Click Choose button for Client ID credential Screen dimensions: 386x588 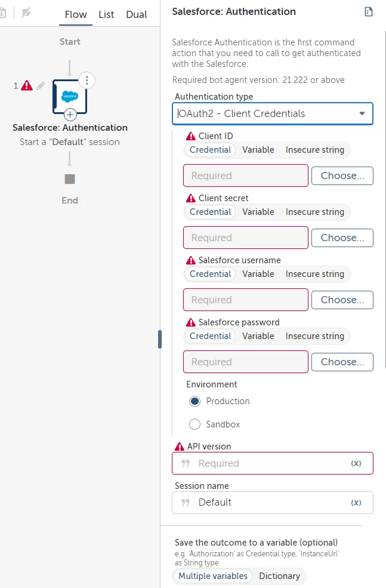pyautogui.click(x=342, y=176)
